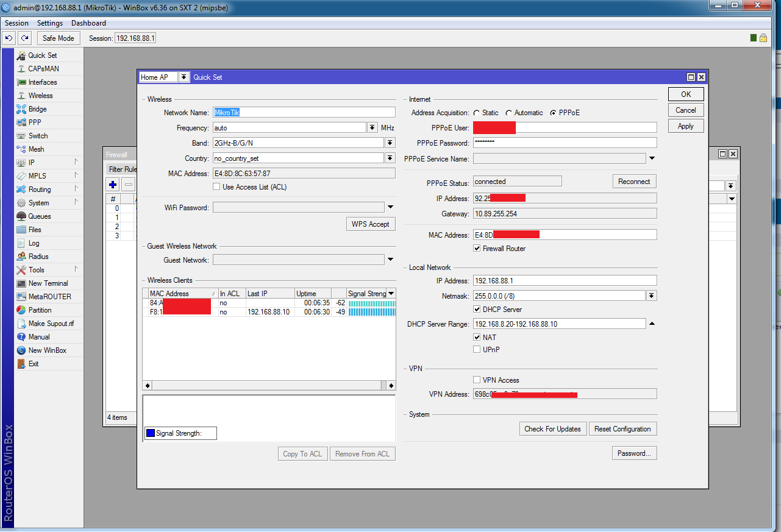Open the Wireless sidebar icon

[x=21, y=96]
